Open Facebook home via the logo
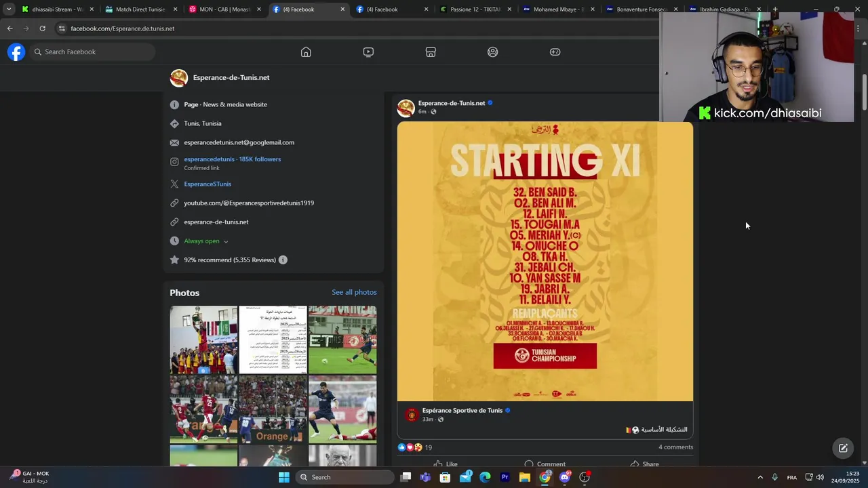This screenshot has height=488, width=868. pyautogui.click(x=16, y=52)
